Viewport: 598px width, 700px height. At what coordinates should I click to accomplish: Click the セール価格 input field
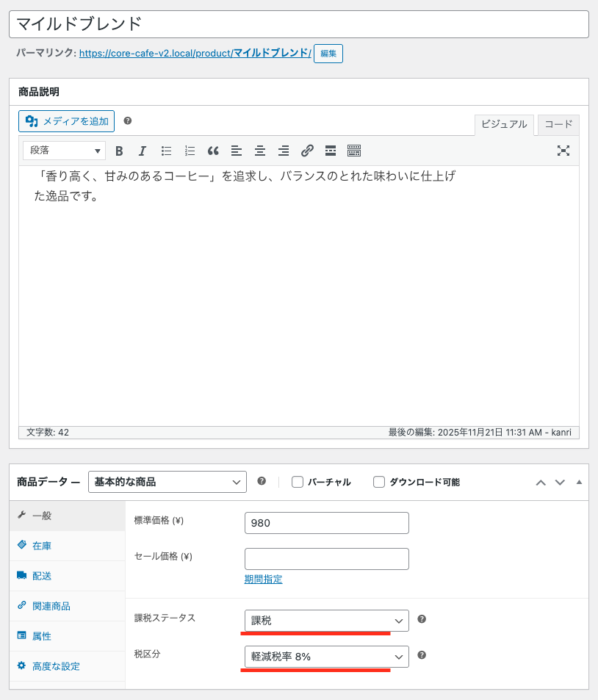(326, 559)
